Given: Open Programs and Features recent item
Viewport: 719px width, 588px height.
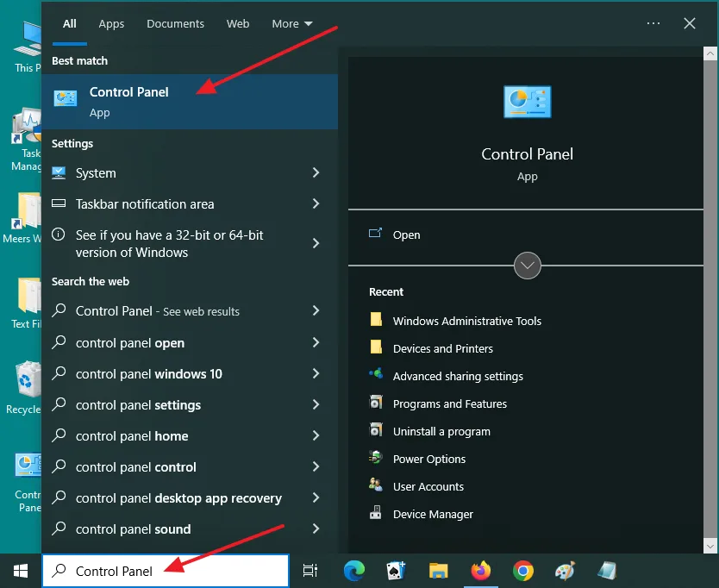Looking at the screenshot, I should click(450, 403).
